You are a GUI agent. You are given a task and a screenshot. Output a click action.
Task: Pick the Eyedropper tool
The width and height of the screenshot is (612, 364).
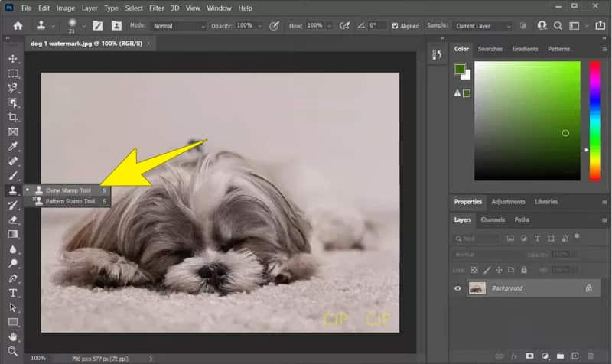pos(13,146)
